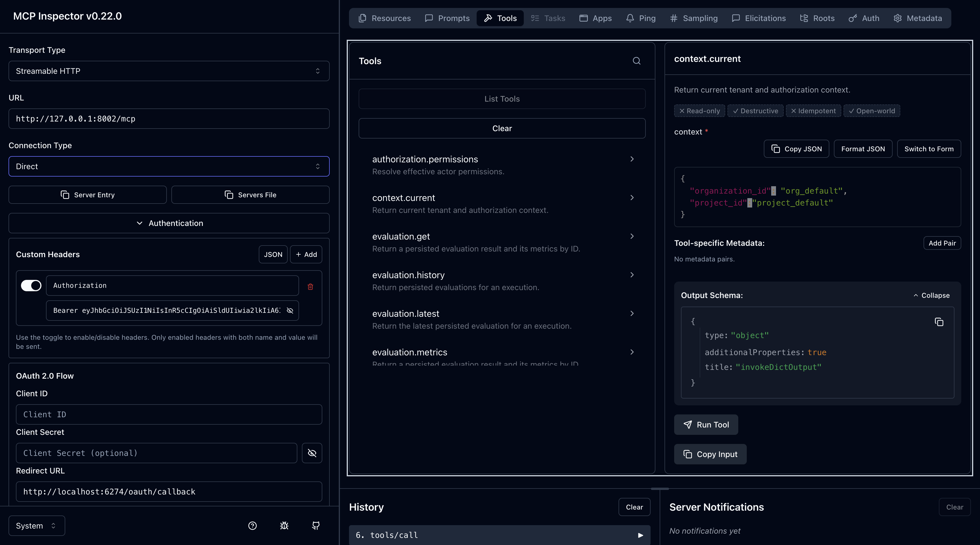Screen dimensions: 980x545
Task: Expand the 6. tools/call history entry arrow
Action: coord(641,535)
